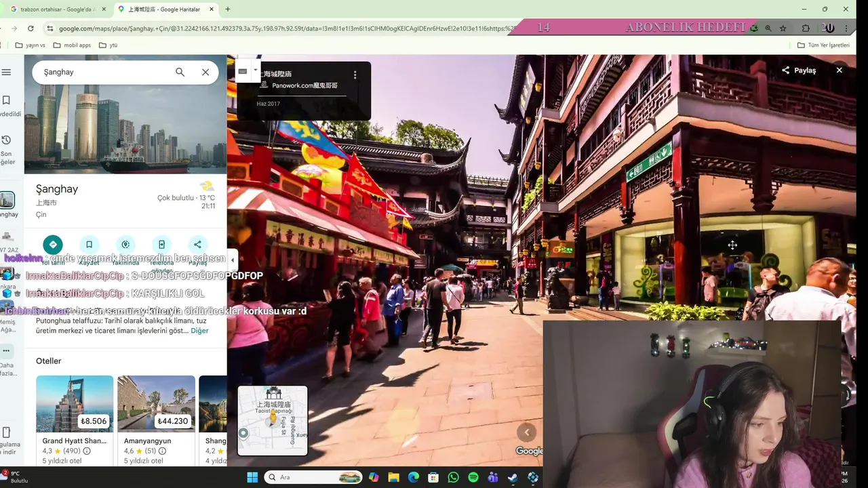868x488 pixels.
Task: Click the Şanghay place title
Action: [x=57, y=189]
